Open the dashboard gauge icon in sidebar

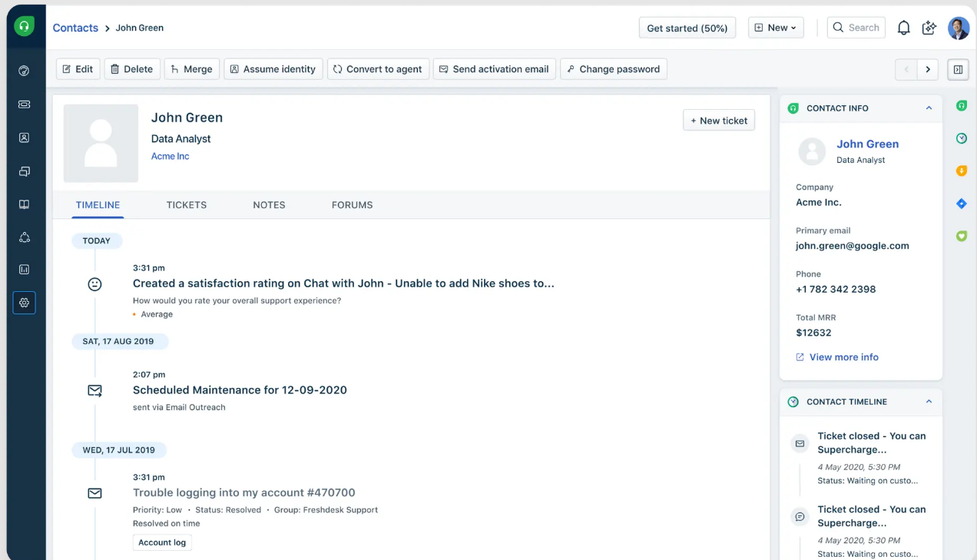(x=24, y=71)
